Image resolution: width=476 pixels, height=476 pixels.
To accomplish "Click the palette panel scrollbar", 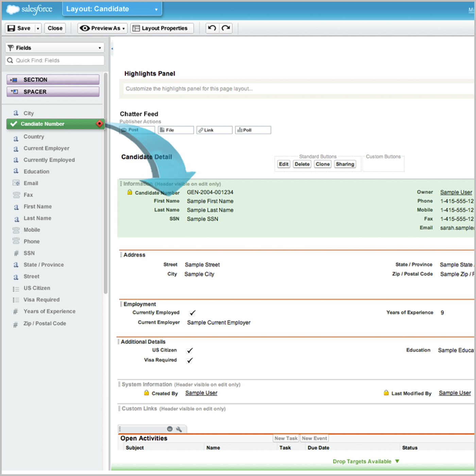I will (x=106, y=183).
